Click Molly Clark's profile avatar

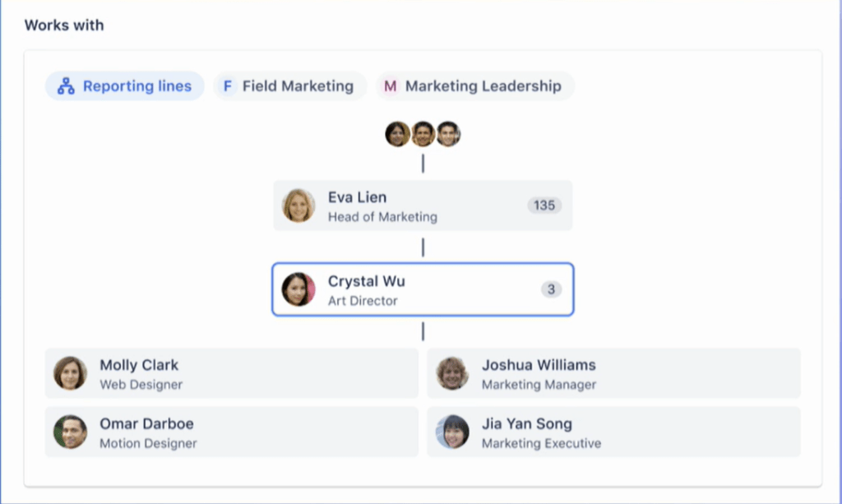tap(71, 373)
